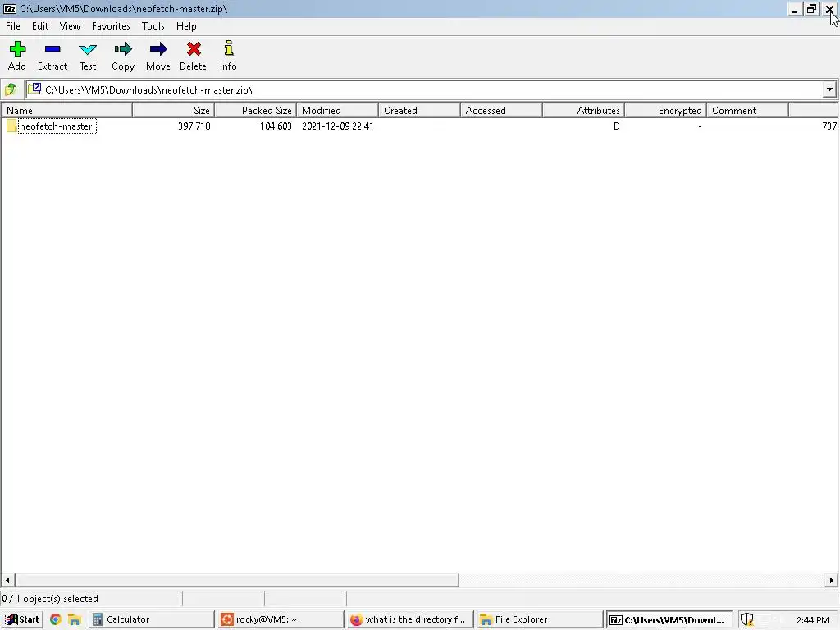
Task: Open the Favorites menu
Action: pyautogui.click(x=111, y=26)
